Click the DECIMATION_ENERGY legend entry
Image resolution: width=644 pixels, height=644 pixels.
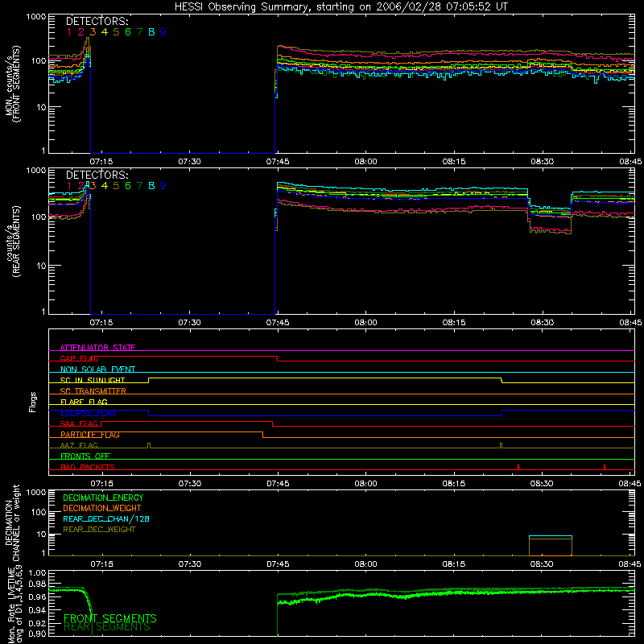(x=103, y=497)
